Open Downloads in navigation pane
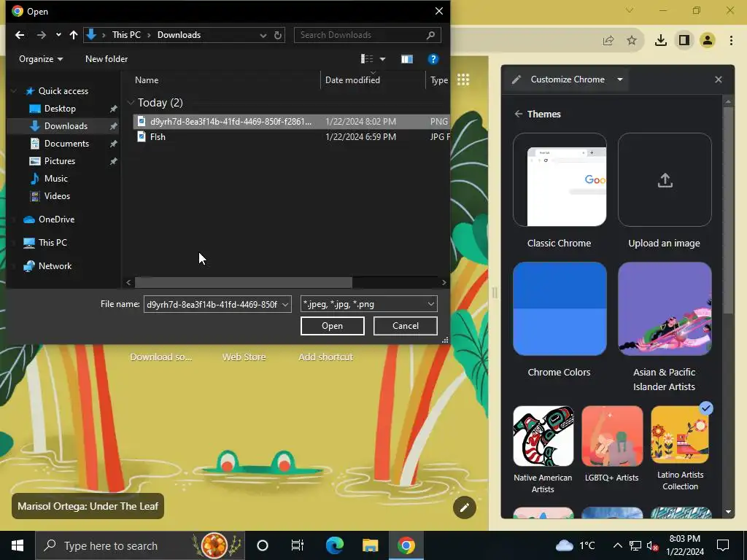 [x=66, y=126]
